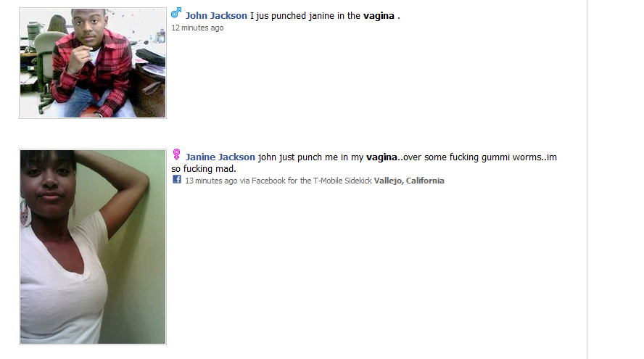The height and width of the screenshot is (359, 644).
Task: Open John Jackson's profile name link
Action: click(216, 16)
